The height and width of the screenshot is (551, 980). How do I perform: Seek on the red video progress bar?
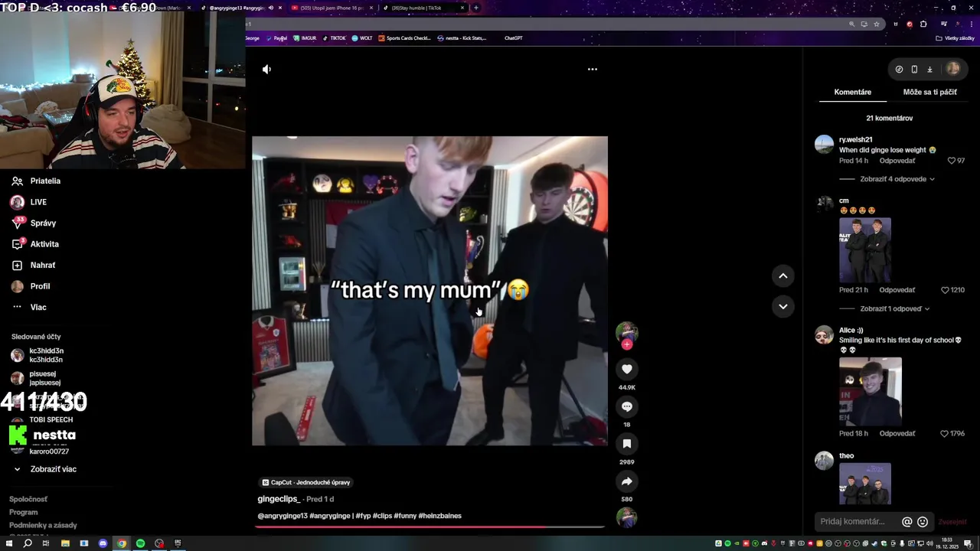coord(429,527)
